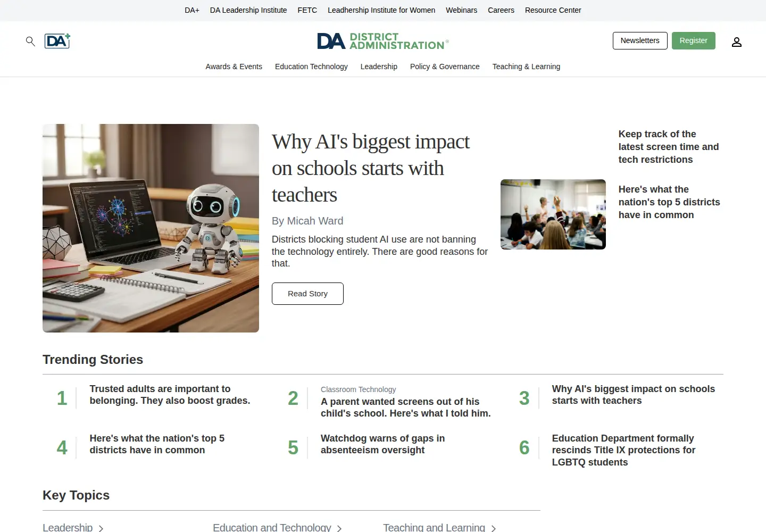This screenshot has height=532, width=766.
Task: Open the search magnifier icon
Action: (x=30, y=41)
